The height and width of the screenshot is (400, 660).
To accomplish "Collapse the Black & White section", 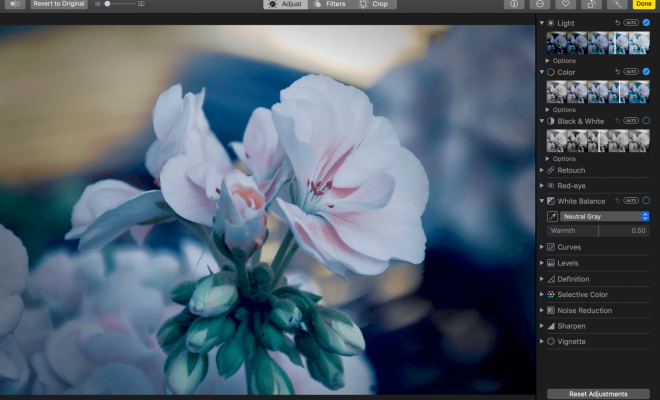I will tap(542, 121).
